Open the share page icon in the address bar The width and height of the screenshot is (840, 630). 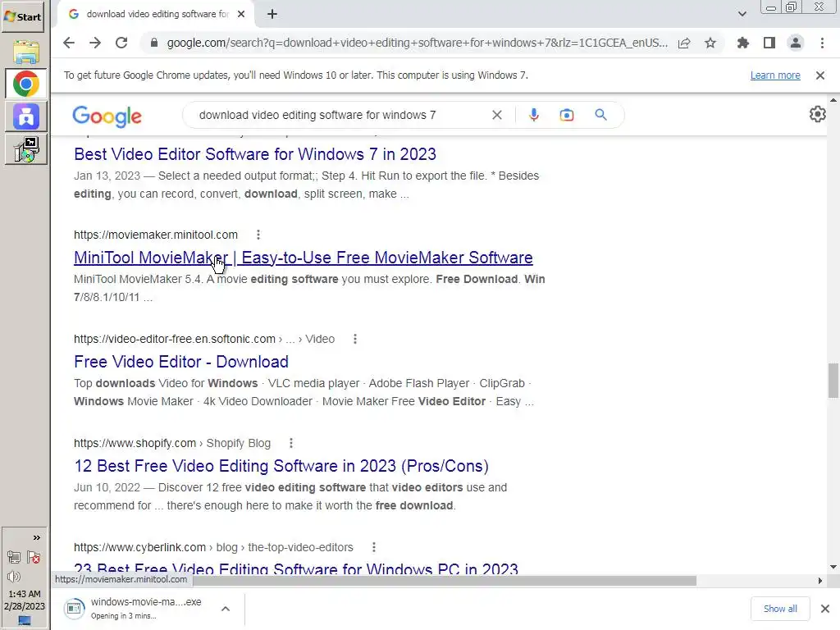pyautogui.click(x=684, y=43)
